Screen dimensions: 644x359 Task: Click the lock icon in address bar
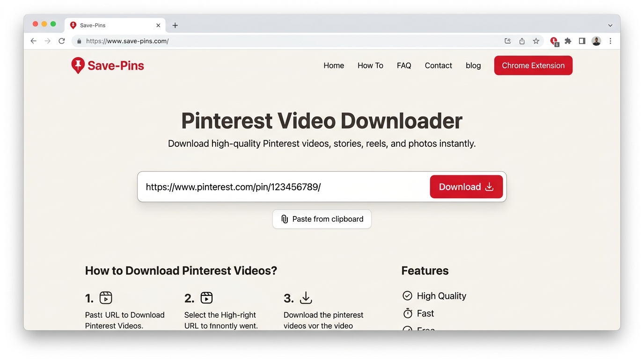pyautogui.click(x=79, y=41)
